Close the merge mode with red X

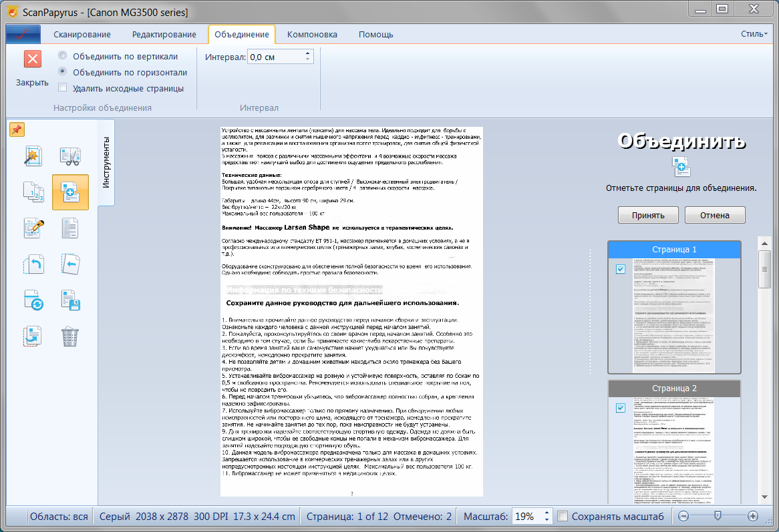(x=32, y=59)
